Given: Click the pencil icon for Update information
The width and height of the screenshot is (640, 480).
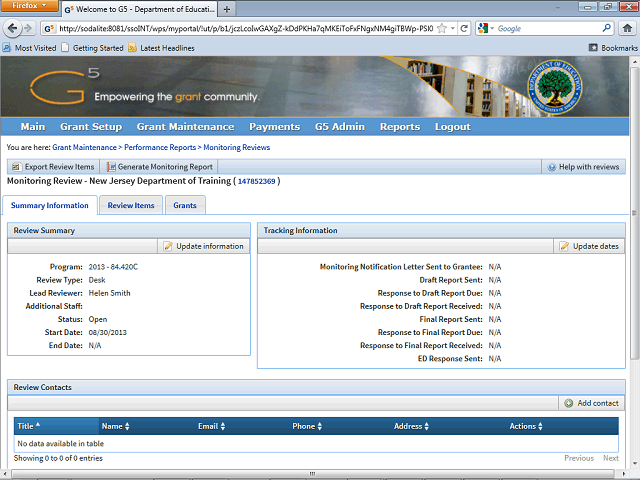Looking at the screenshot, I should click(168, 246).
